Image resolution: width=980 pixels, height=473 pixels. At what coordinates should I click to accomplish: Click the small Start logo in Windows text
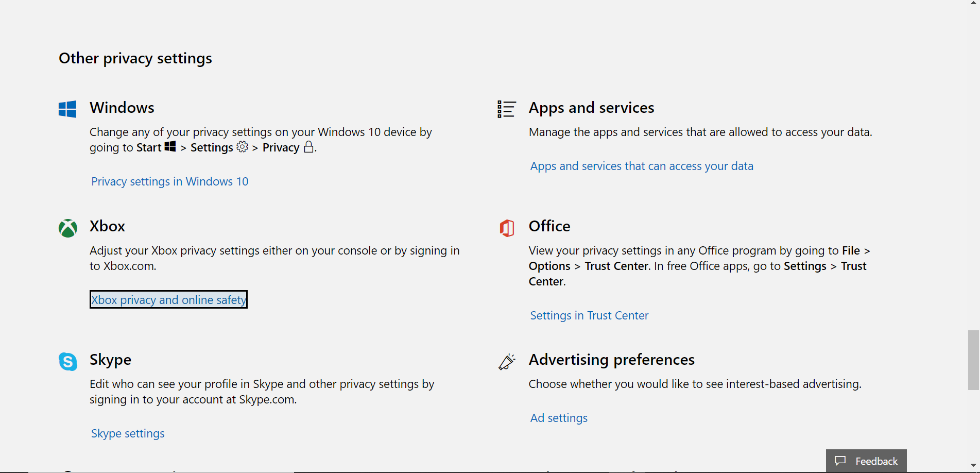click(x=170, y=147)
